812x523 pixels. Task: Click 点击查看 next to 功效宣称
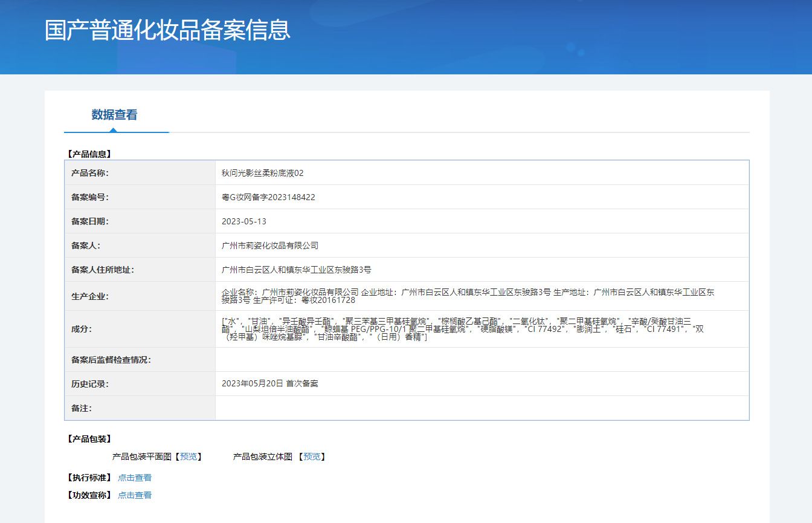(x=135, y=495)
